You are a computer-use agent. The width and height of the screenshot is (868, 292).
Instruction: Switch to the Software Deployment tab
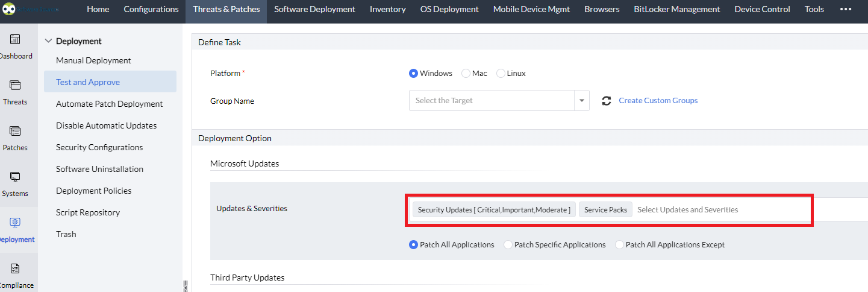coord(314,9)
